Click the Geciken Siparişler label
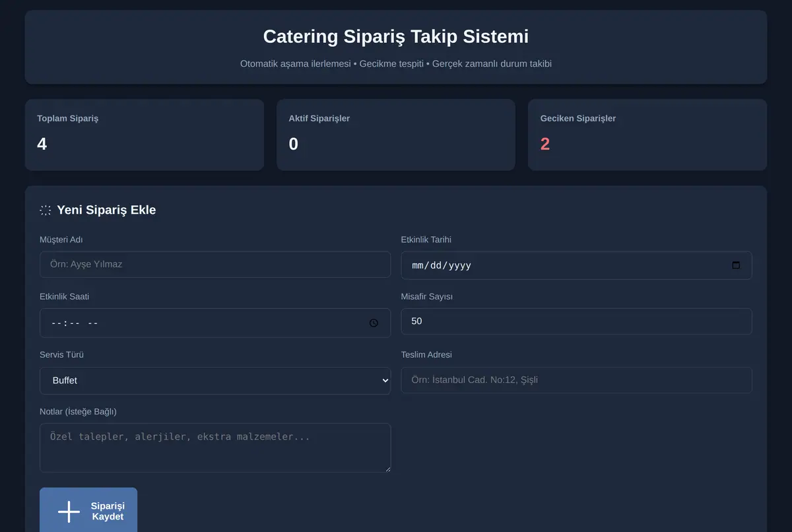792x532 pixels. pos(578,118)
